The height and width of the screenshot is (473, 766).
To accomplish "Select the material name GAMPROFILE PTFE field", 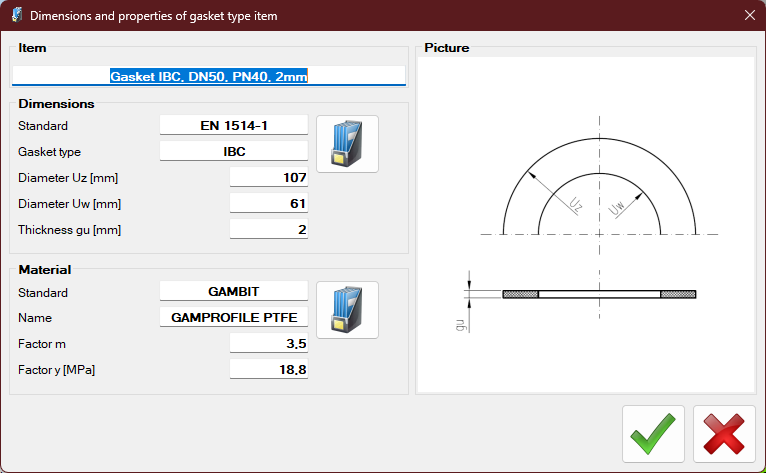I will (234, 318).
